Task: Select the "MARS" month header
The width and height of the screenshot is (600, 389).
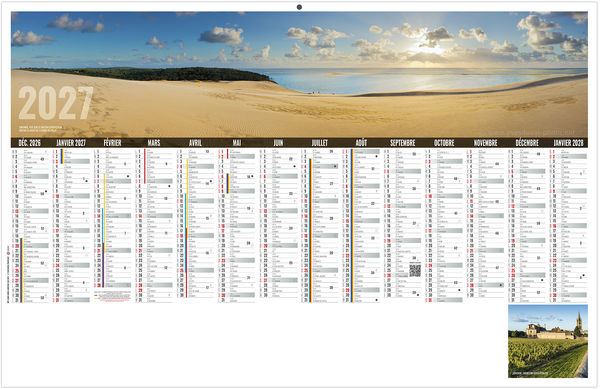Action: (154, 143)
